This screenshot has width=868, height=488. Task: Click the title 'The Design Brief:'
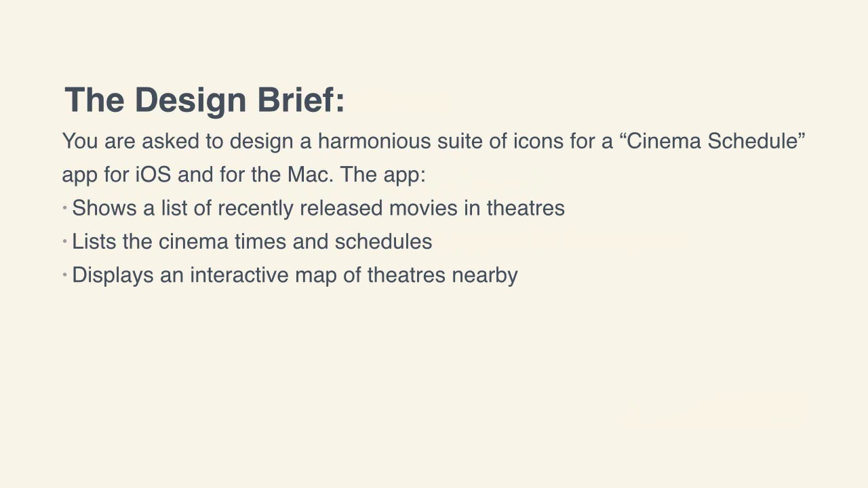(205, 100)
